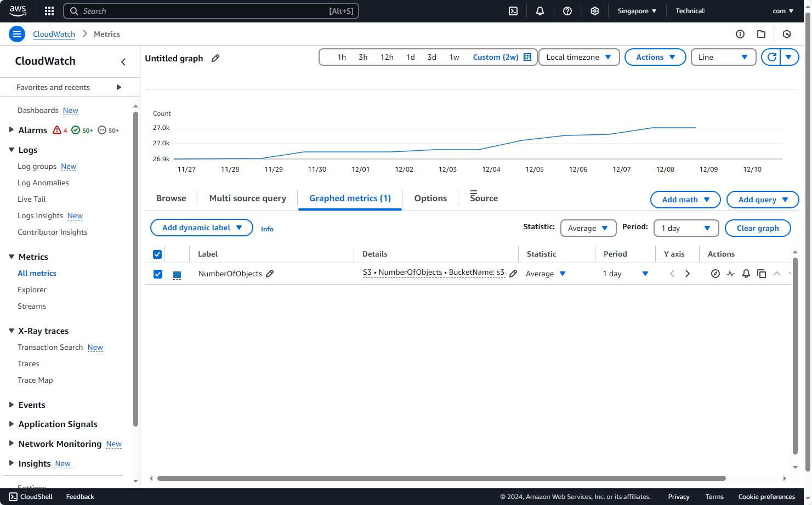Click the hexagon preferences icon in breadcrumb bar
812x505 pixels.
[x=787, y=34]
